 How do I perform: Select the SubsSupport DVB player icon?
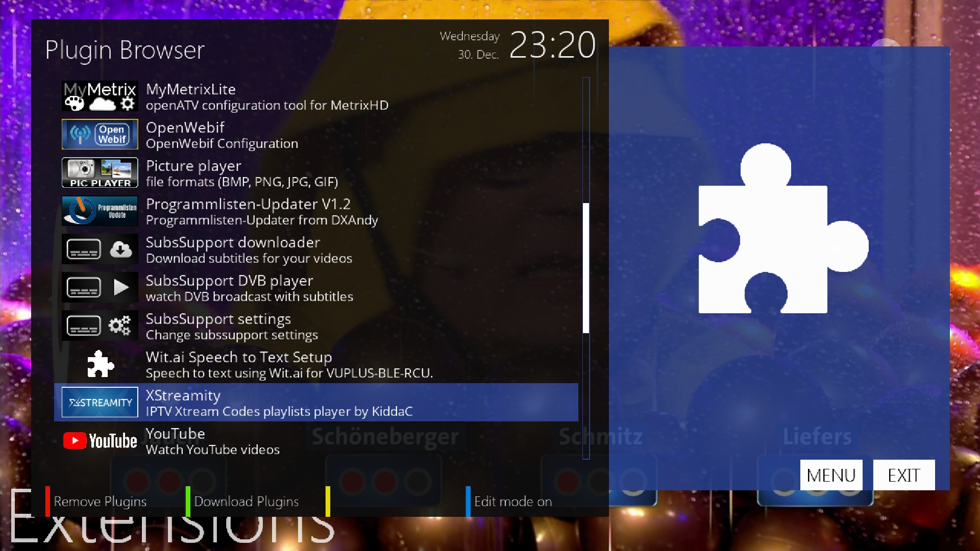100,287
